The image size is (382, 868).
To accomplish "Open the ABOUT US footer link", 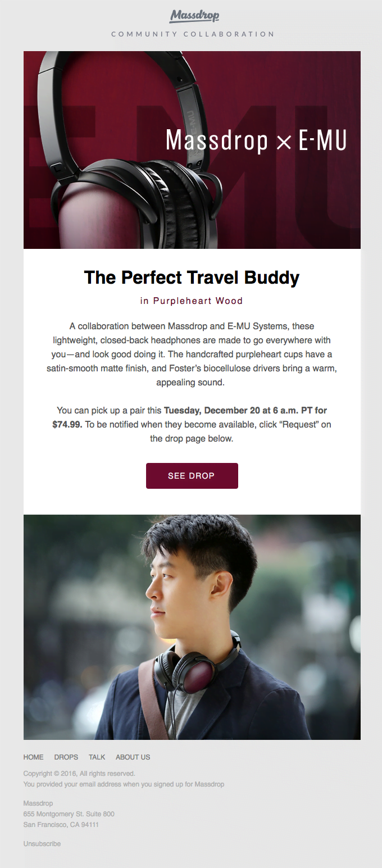I will coord(133,757).
